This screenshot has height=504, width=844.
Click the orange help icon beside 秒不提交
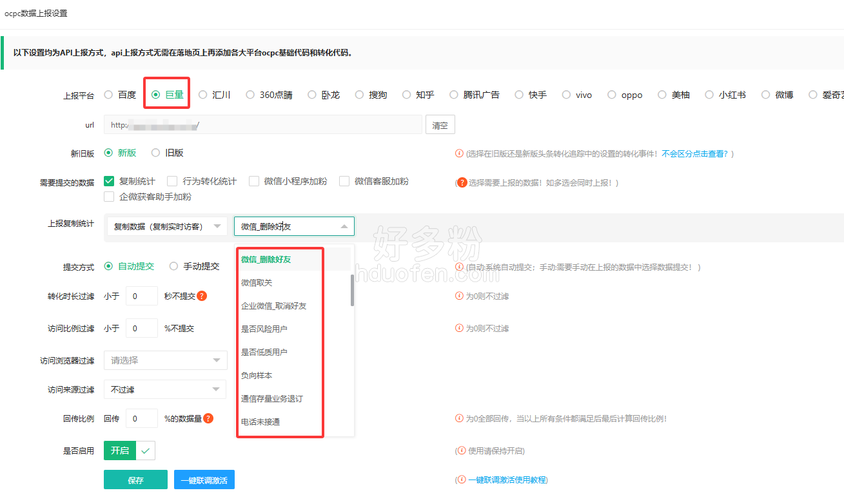pyautogui.click(x=202, y=296)
